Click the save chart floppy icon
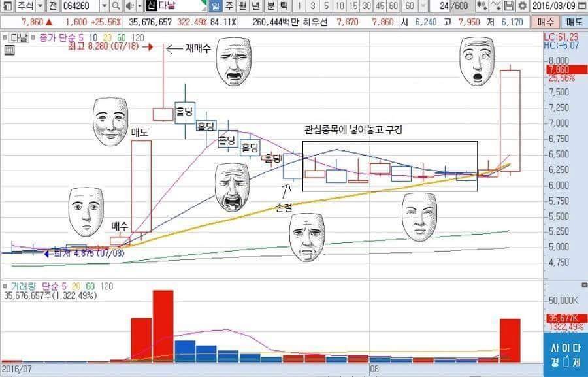The height and width of the screenshot is (377, 588). pos(509,6)
